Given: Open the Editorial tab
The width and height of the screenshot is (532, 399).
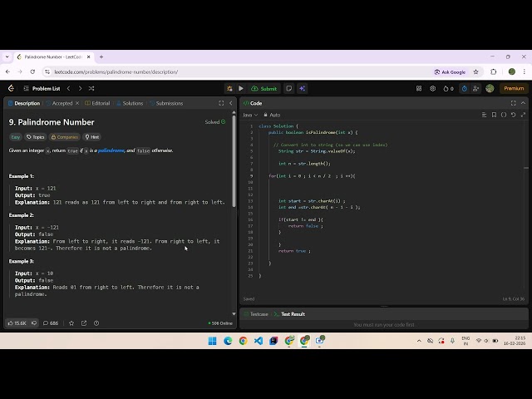Looking at the screenshot, I should pyautogui.click(x=97, y=103).
